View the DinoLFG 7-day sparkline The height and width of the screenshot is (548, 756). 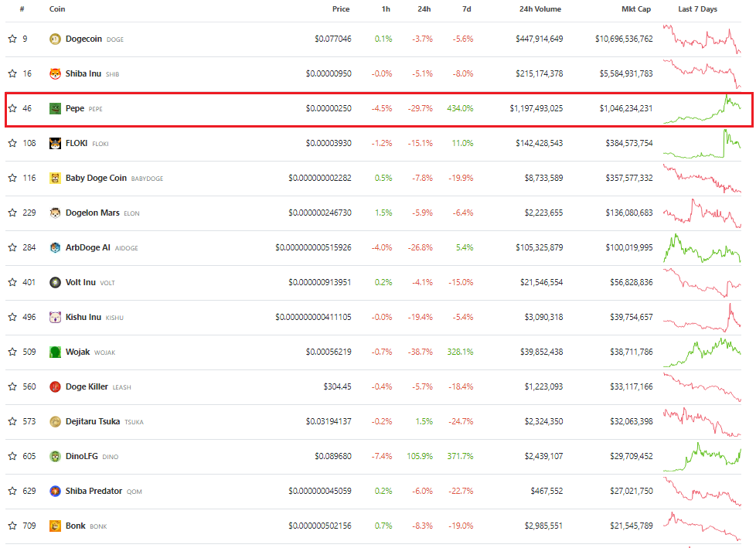pos(702,457)
